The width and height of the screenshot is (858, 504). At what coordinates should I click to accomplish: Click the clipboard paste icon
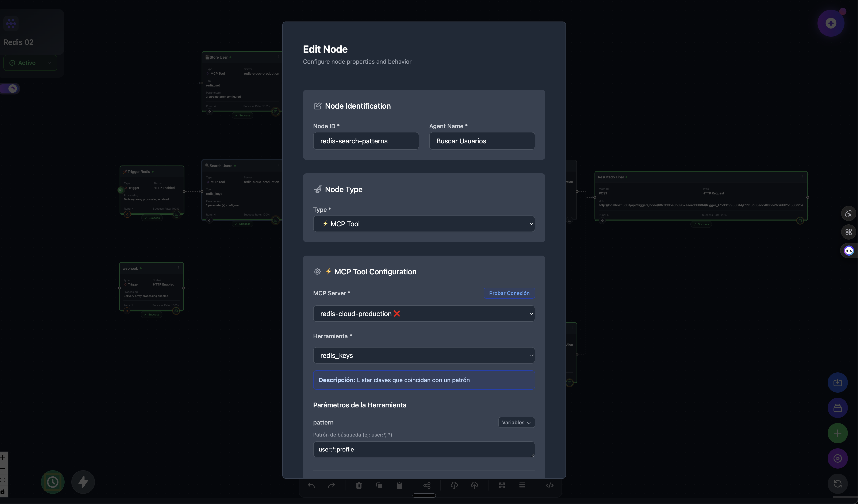(399, 485)
